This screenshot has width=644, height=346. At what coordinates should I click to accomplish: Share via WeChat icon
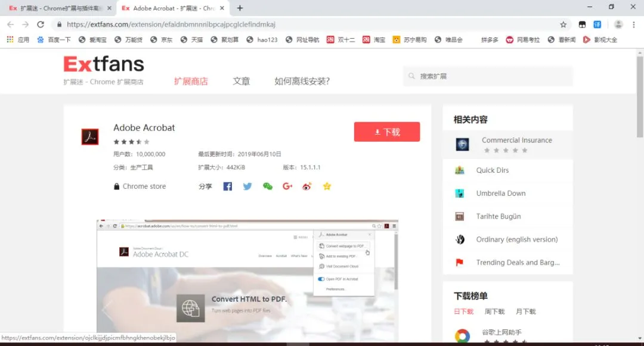point(267,186)
